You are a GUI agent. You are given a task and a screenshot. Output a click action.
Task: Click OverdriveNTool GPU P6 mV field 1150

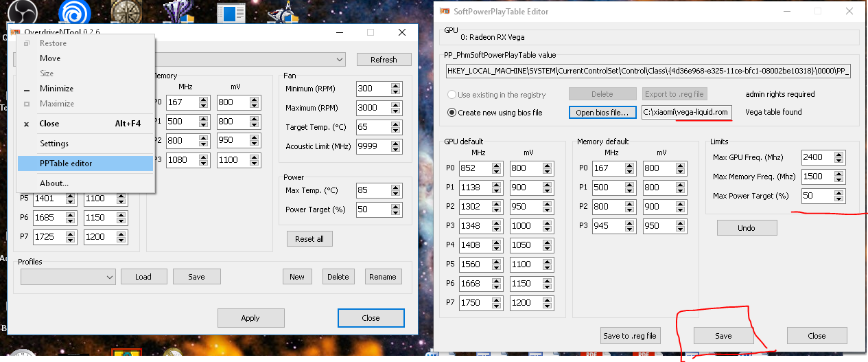click(101, 218)
